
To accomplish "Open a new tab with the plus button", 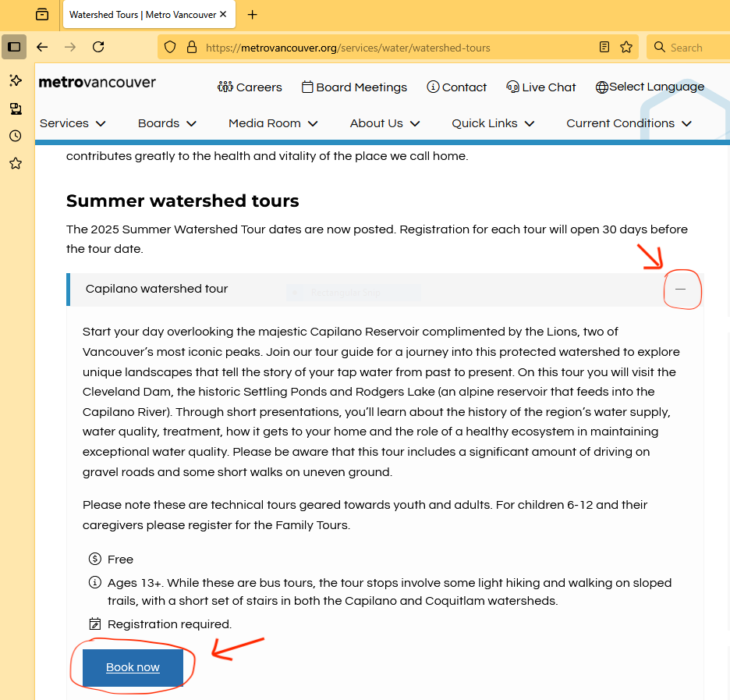I will pyautogui.click(x=252, y=15).
